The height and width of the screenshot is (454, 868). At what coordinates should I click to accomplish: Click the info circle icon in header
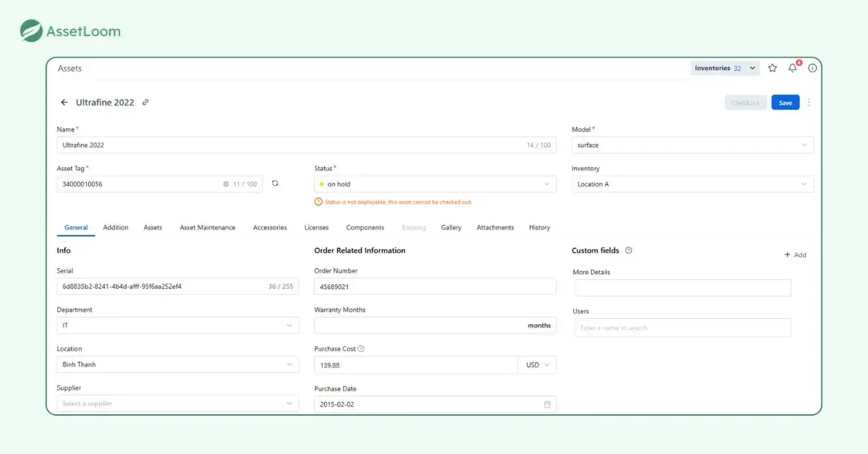pos(812,68)
